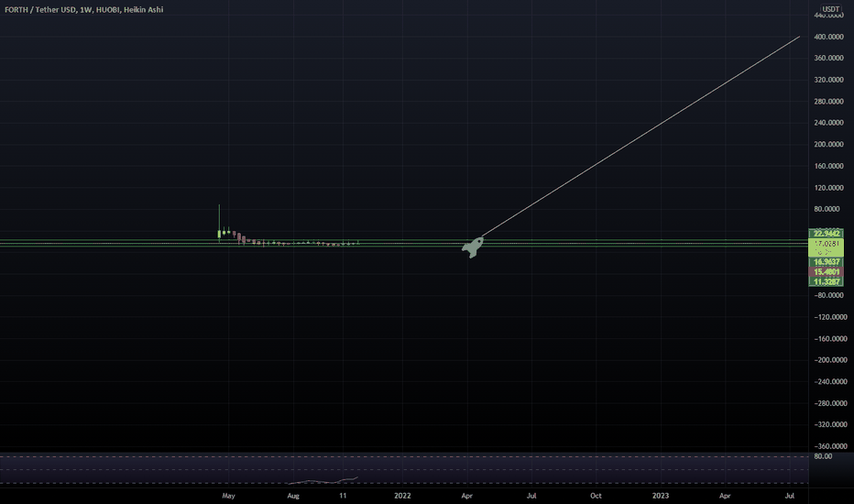The width and height of the screenshot is (854, 504).
Task: Click the −200.0000 price axis label
Action: (x=830, y=360)
